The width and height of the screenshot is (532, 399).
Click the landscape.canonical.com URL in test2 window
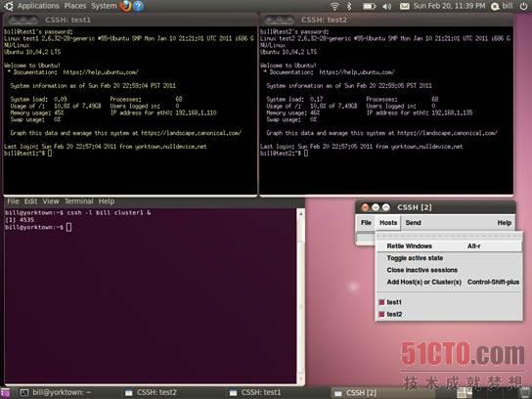(447, 133)
